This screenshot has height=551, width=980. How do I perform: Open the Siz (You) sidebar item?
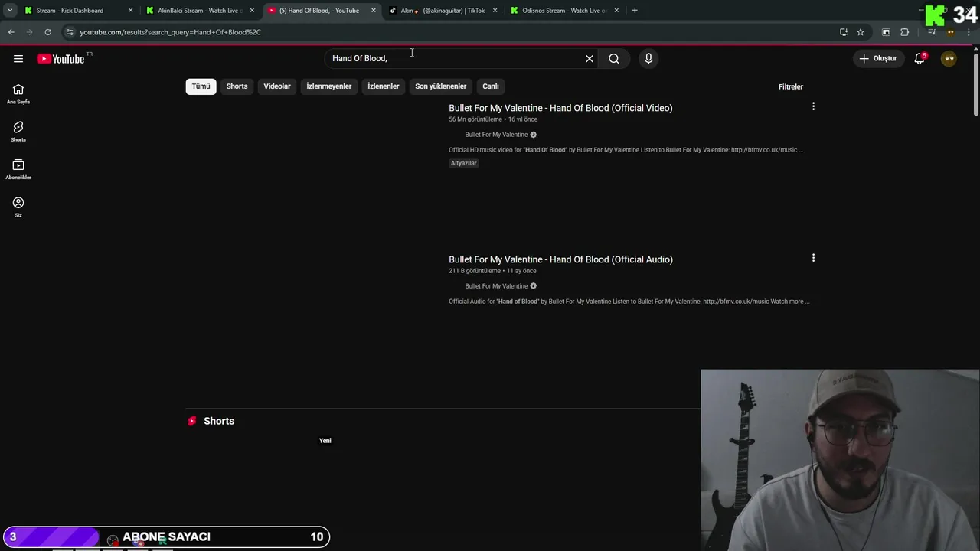tap(18, 207)
